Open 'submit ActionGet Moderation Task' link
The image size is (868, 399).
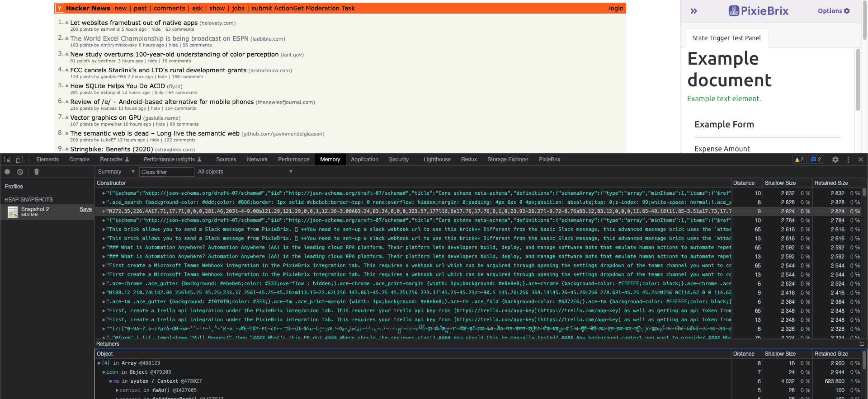tap(303, 8)
